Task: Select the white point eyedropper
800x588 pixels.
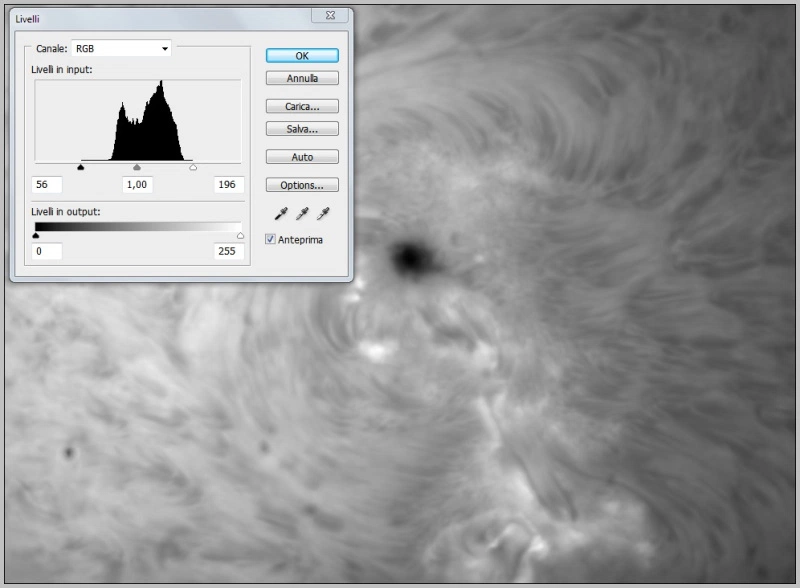Action: click(x=322, y=214)
